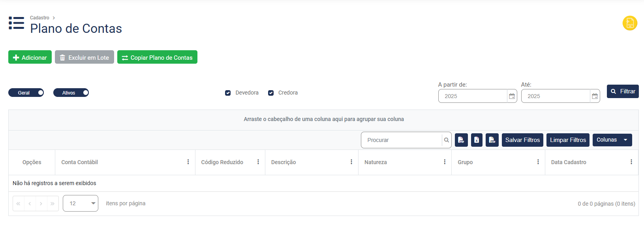The image size is (644, 229).
Task: Open items per page dropdown showing 12
Action: 81,203
